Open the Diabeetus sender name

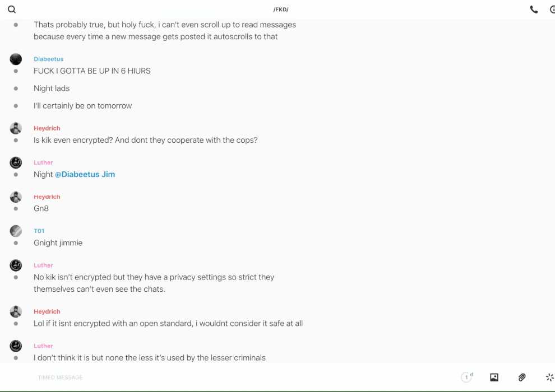48,59
